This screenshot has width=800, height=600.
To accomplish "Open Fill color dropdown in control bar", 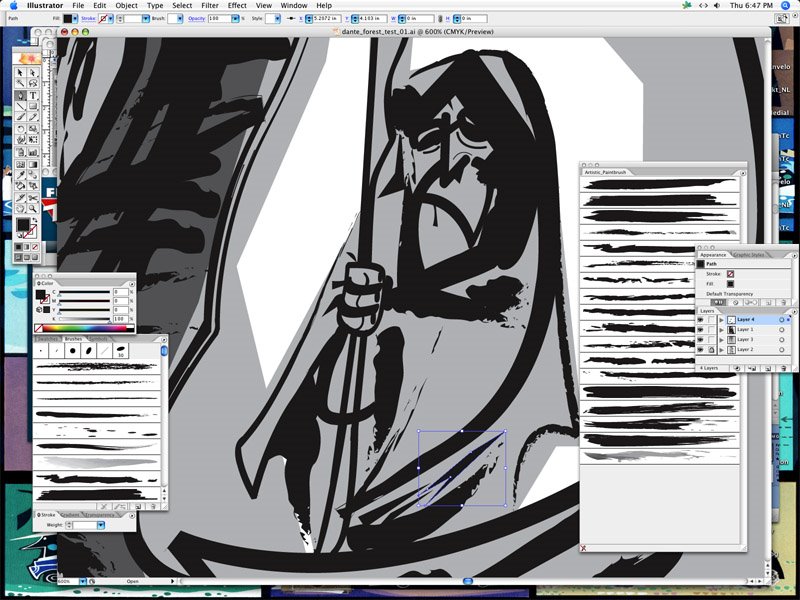I will tap(75, 18).
